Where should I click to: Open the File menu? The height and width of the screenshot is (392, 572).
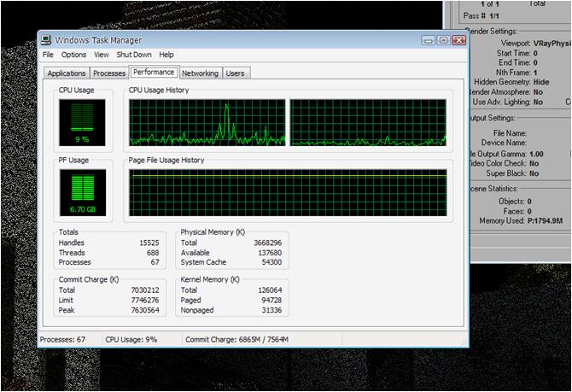(x=48, y=55)
